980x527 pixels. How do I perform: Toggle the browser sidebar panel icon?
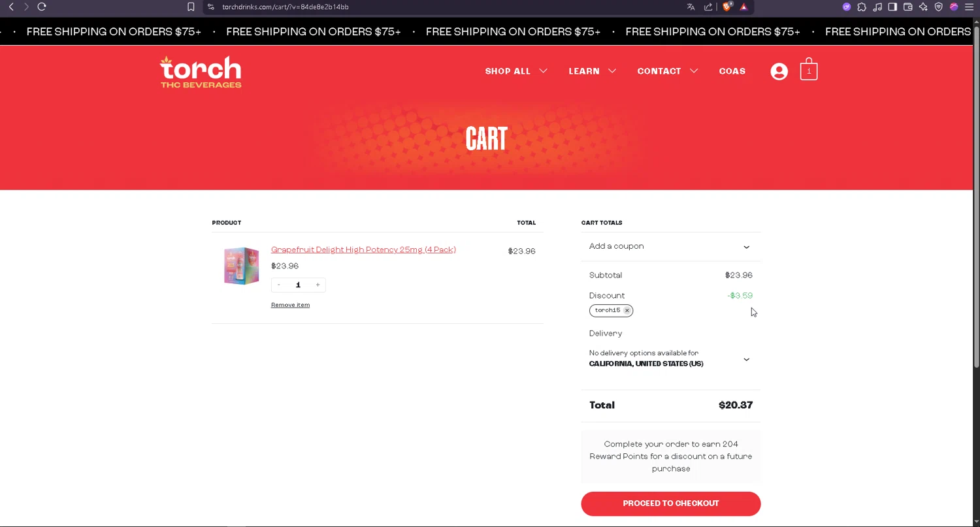pyautogui.click(x=892, y=7)
